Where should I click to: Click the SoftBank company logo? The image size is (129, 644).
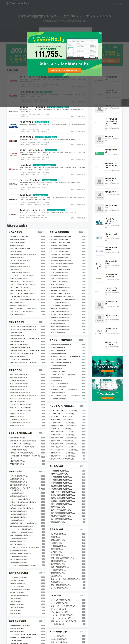pos(13,184)
